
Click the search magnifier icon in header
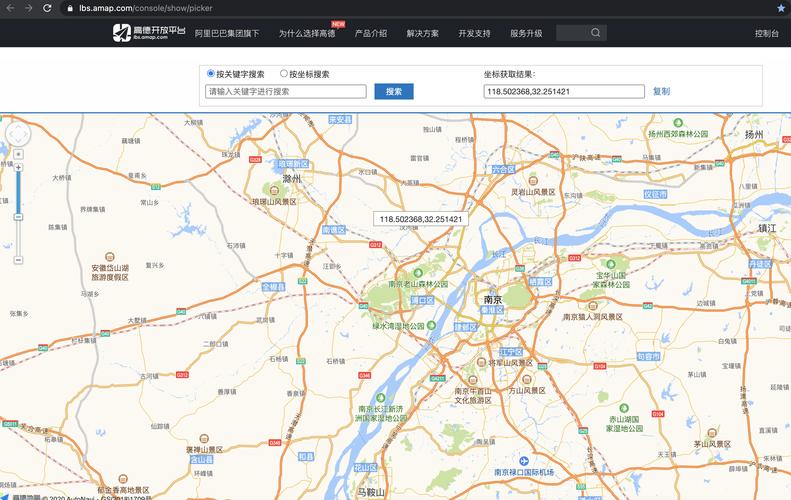tap(595, 33)
